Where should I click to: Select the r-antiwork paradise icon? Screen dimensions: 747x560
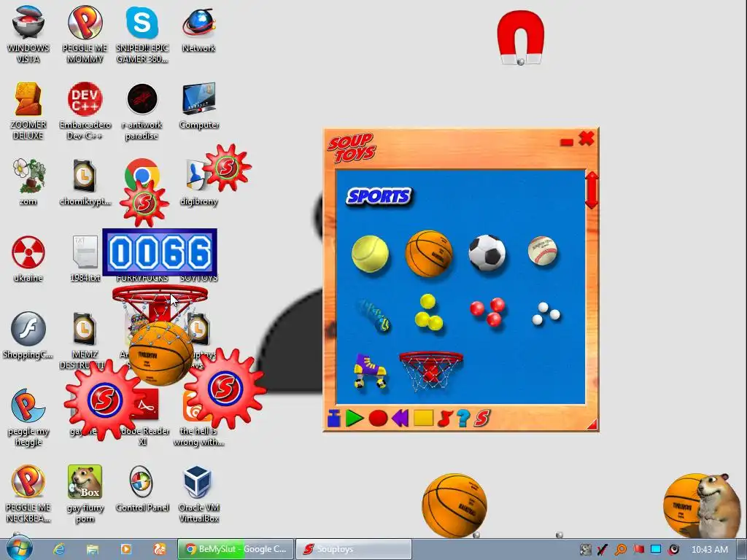tap(142, 111)
